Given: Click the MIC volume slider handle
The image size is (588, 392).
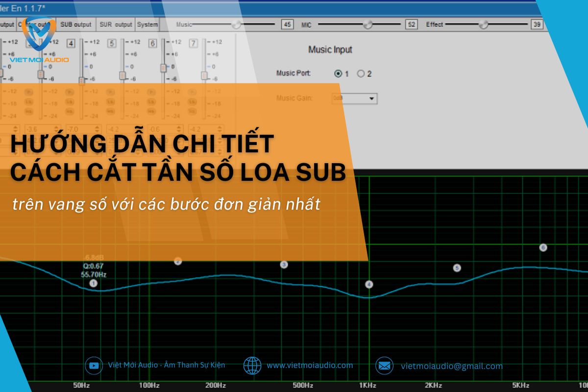Looking at the screenshot, I should click(x=367, y=24).
